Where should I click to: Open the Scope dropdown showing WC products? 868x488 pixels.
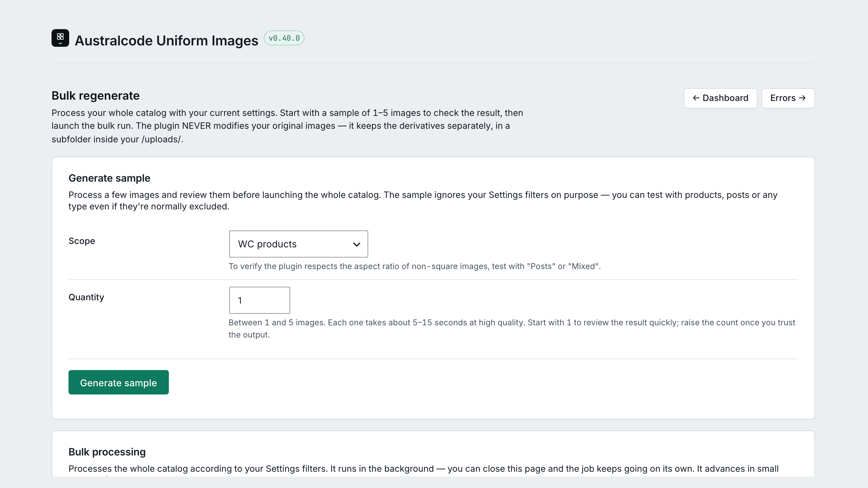coord(298,244)
